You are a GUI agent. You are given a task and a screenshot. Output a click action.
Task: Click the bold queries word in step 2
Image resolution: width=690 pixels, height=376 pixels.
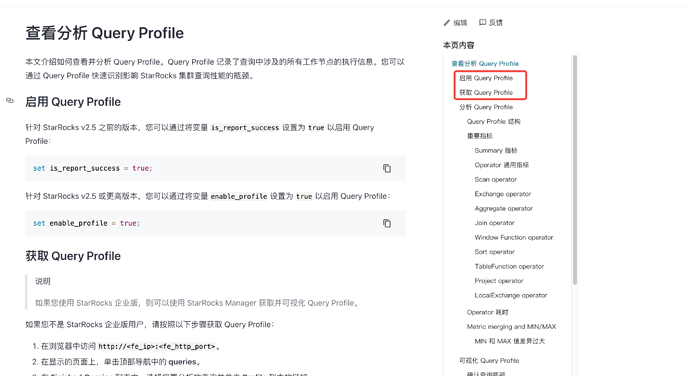click(182, 362)
